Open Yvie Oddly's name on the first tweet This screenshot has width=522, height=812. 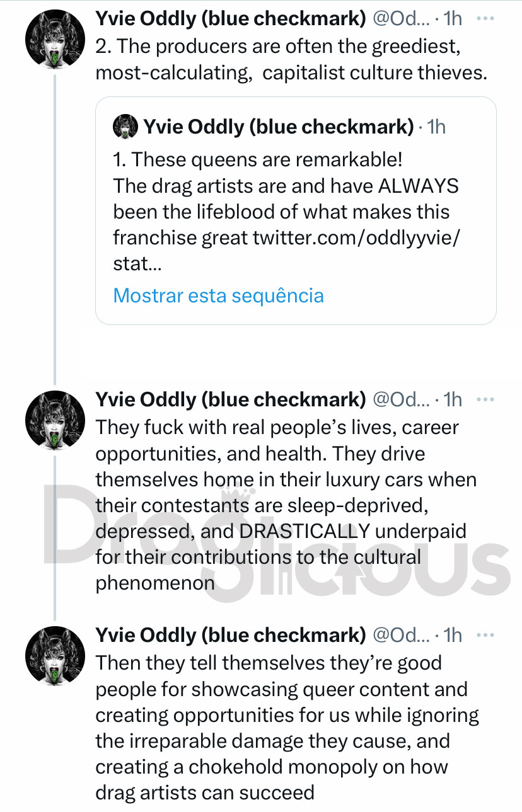pos(231,19)
